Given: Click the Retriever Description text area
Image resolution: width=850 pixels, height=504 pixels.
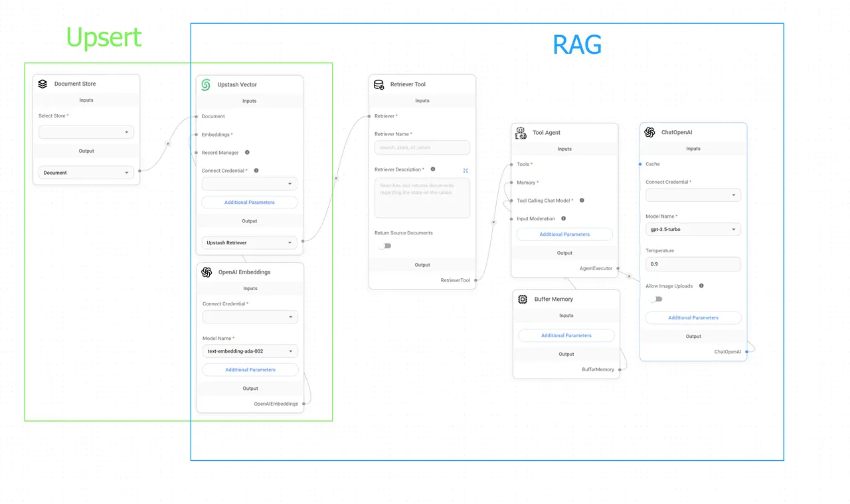Looking at the screenshot, I should coord(422,197).
